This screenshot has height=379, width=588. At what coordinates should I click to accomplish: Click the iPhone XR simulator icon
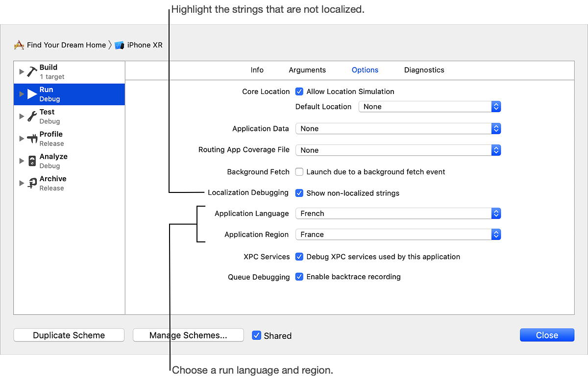point(120,45)
